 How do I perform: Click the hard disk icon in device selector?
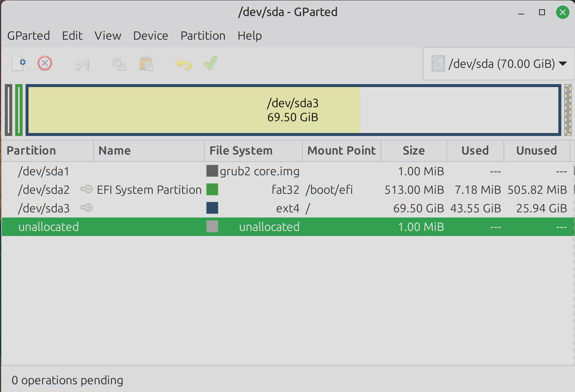pos(438,64)
